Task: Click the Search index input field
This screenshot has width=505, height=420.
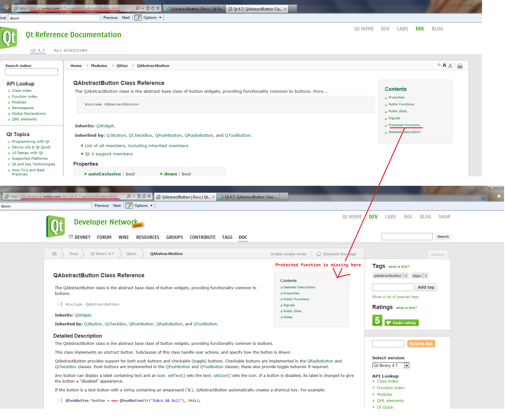Action: click(x=31, y=72)
